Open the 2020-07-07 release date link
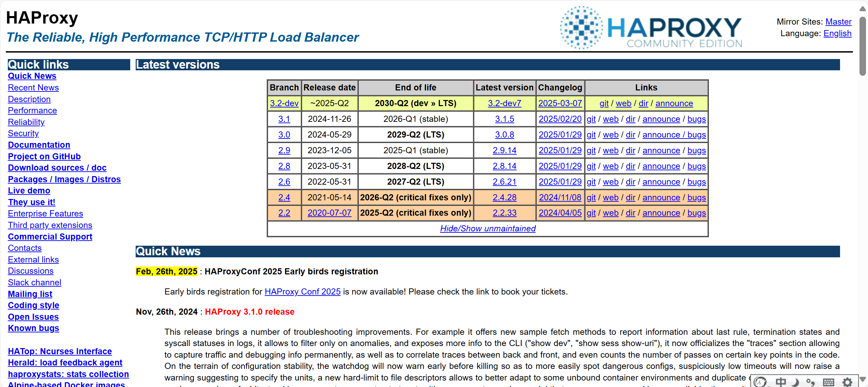The height and width of the screenshot is (387, 868). (x=329, y=213)
